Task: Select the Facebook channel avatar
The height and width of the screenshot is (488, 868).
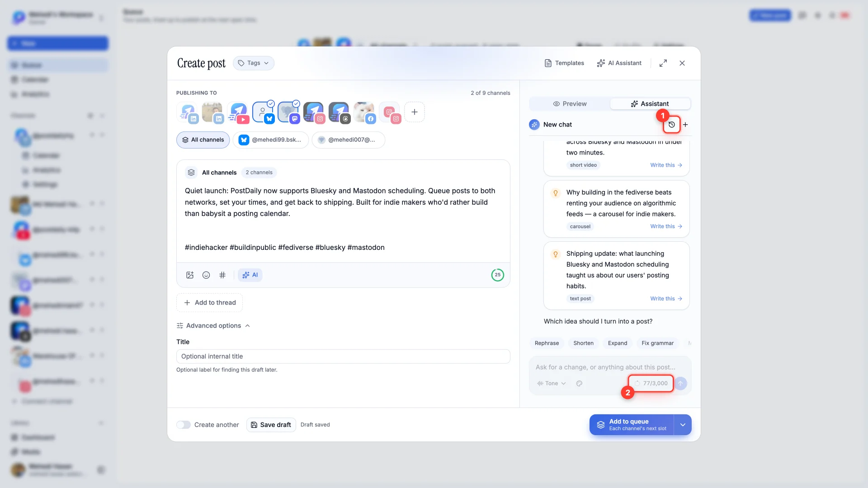Action: click(x=364, y=112)
